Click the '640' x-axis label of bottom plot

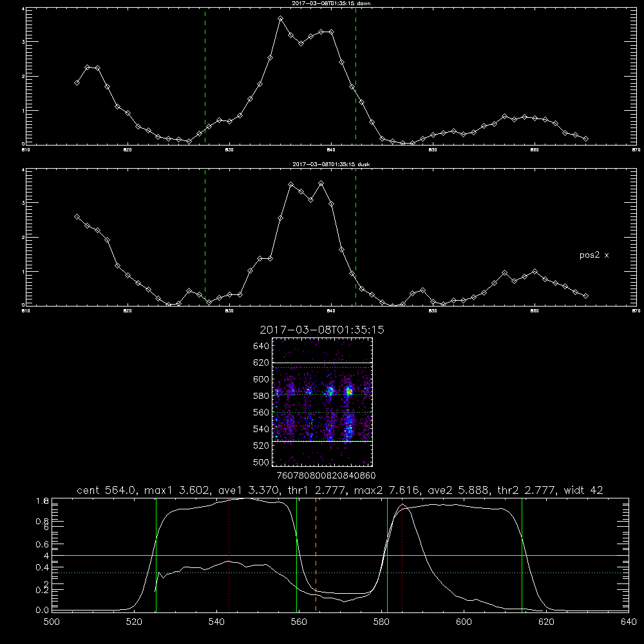click(x=629, y=622)
